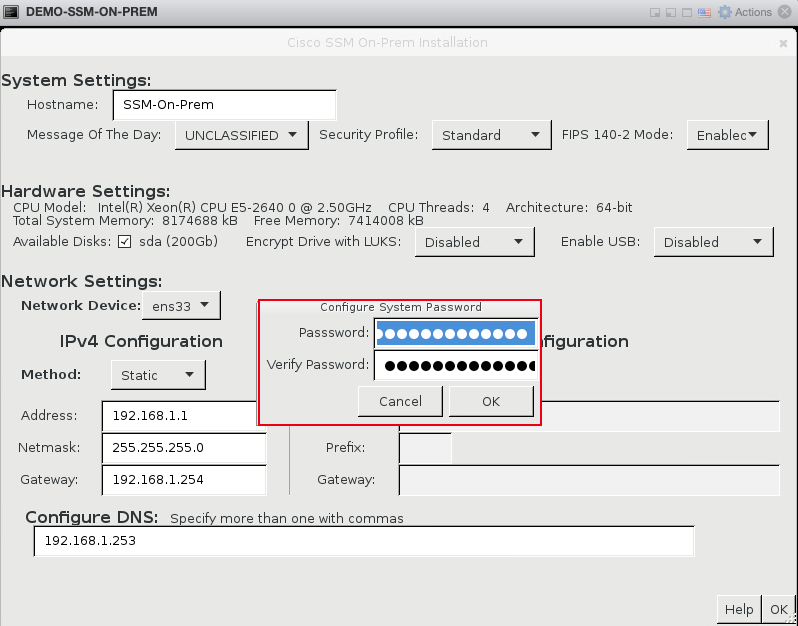Click the CPU Threads: 4 text

[439, 208]
